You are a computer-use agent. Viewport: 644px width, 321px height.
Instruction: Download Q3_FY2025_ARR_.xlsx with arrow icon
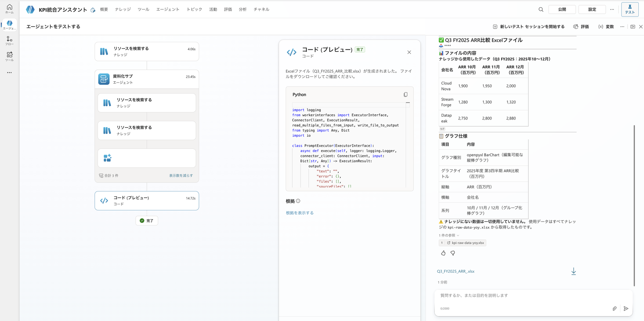574,272
